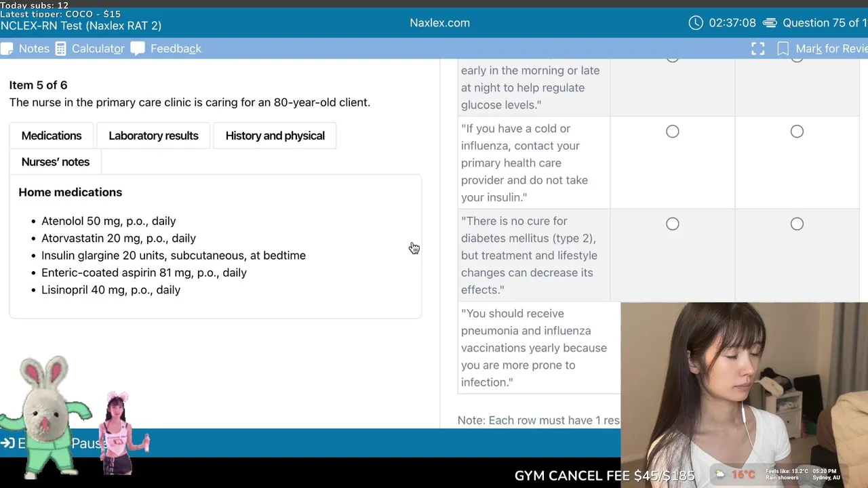The height and width of the screenshot is (488, 868).
Task: Click Enteric-coated aspirin 81 mg line
Action: [144, 272]
